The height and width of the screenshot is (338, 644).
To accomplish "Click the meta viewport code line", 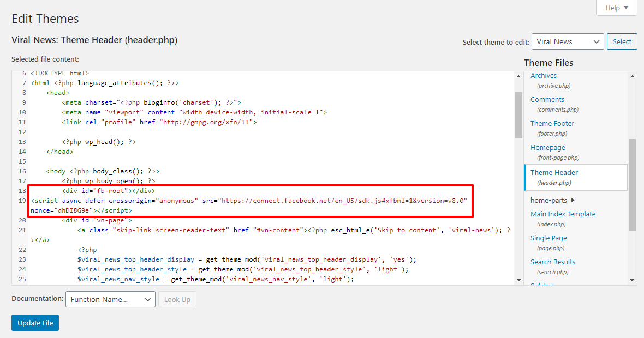I will pos(194,112).
